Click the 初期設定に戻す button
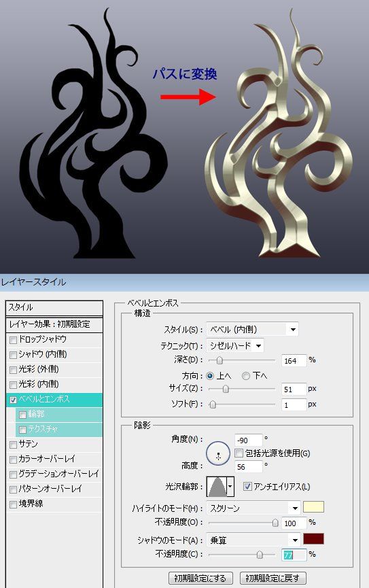Viewport: 369px width, 588px height. click(x=273, y=578)
